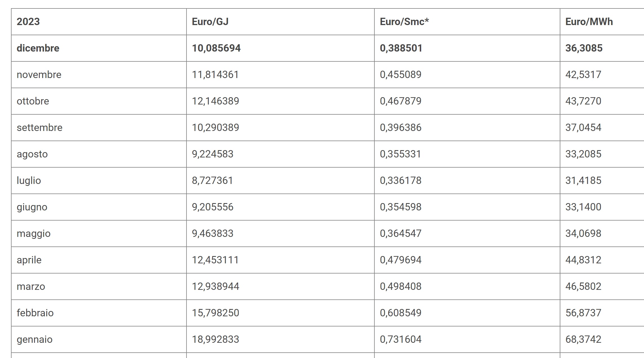This screenshot has height=358, width=644.
Task: Select the dicembre Euro/MWh value 36,3085
Action: [584, 48]
